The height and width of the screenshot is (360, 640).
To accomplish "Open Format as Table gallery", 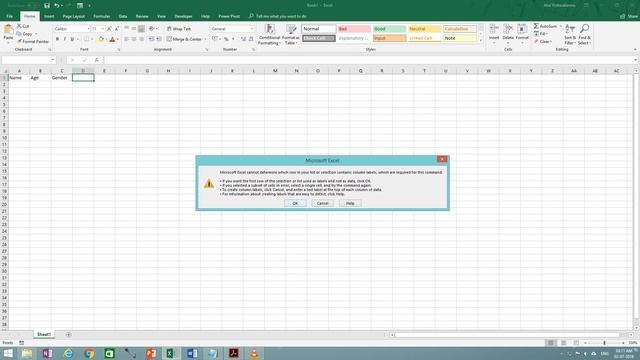I will (291, 34).
